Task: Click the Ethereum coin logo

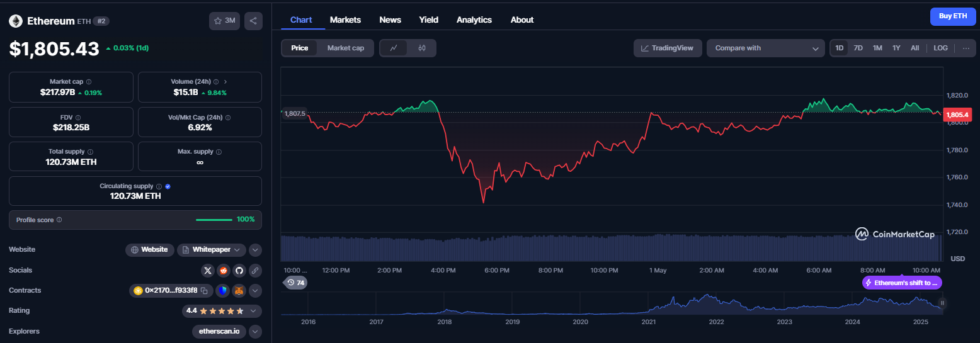Action: point(15,21)
